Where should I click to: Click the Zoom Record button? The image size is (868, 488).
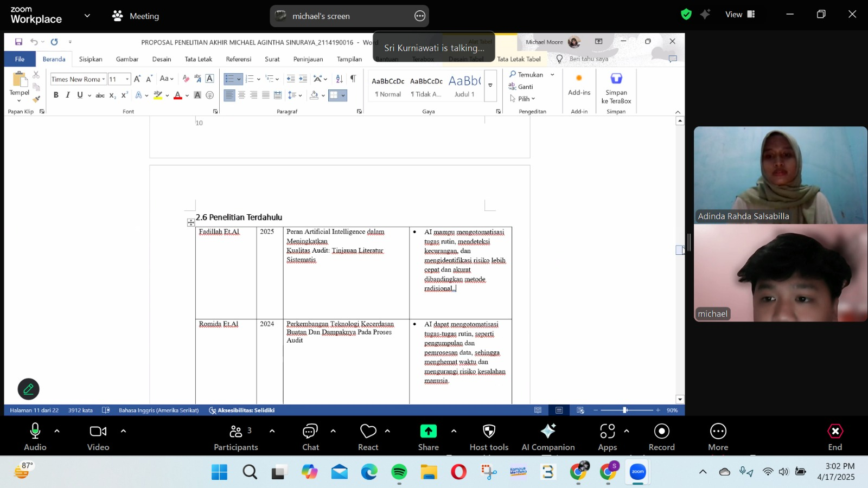pos(662,437)
